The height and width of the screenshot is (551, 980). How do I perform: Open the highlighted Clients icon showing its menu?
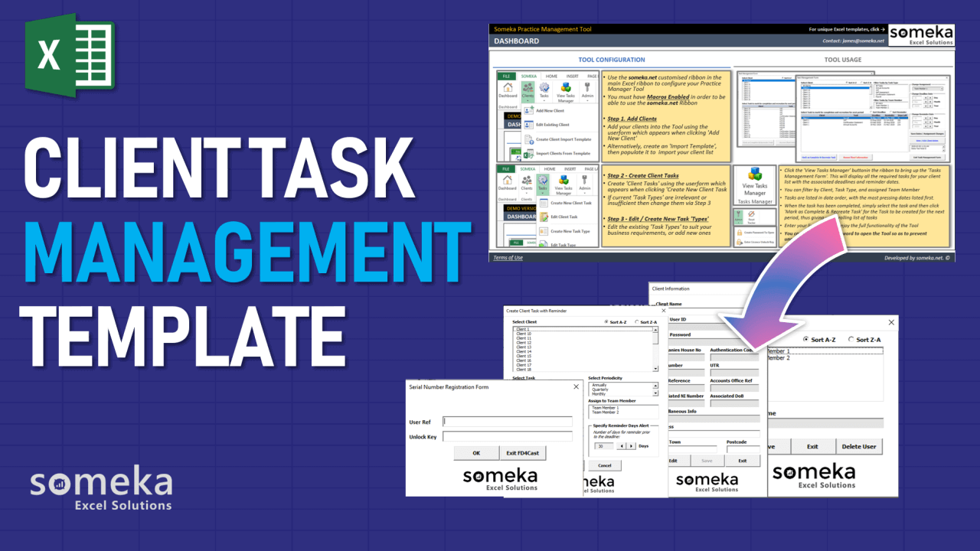tap(528, 91)
